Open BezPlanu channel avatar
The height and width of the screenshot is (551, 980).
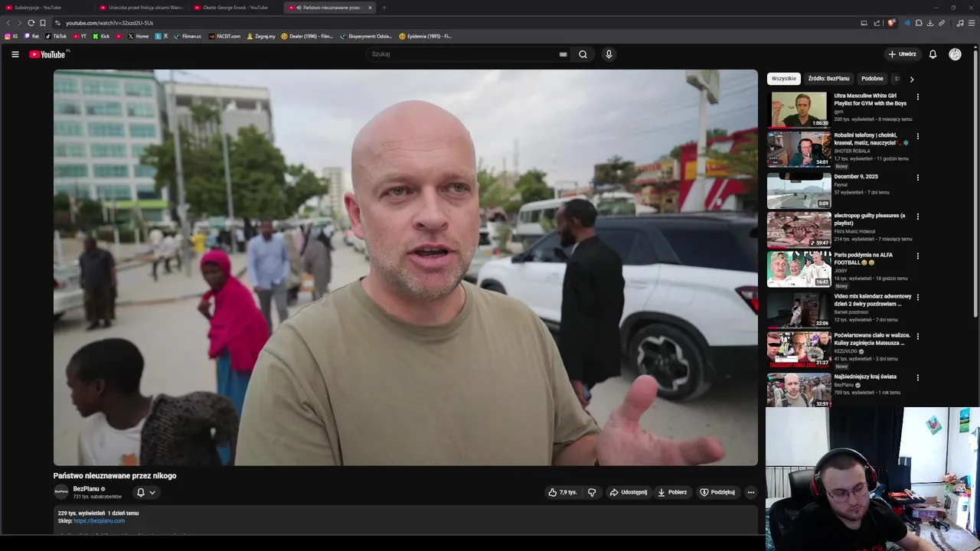pyautogui.click(x=61, y=492)
